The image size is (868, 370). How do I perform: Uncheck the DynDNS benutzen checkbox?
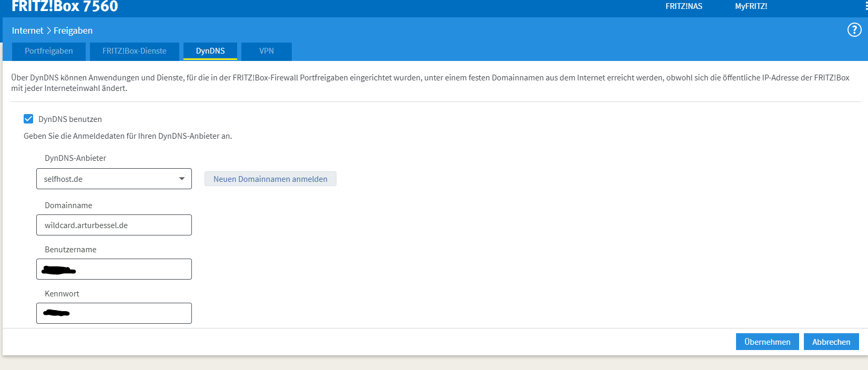click(x=28, y=119)
